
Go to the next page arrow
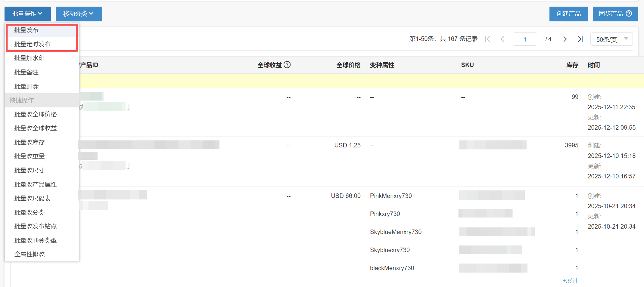tap(565, 39)
